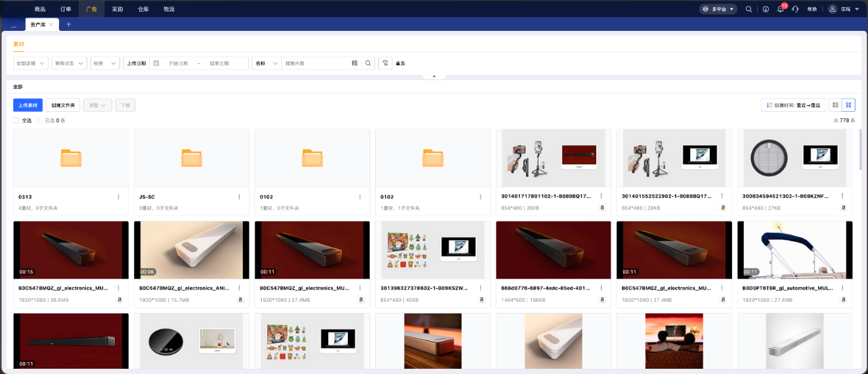Toggle the 精 exact-match search option
Image resolution: width=868 pixels, height=374 pixels.
tap(355, 63)
